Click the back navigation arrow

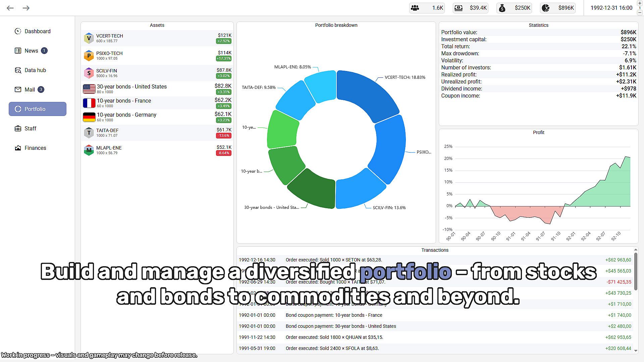coord(10,8)
